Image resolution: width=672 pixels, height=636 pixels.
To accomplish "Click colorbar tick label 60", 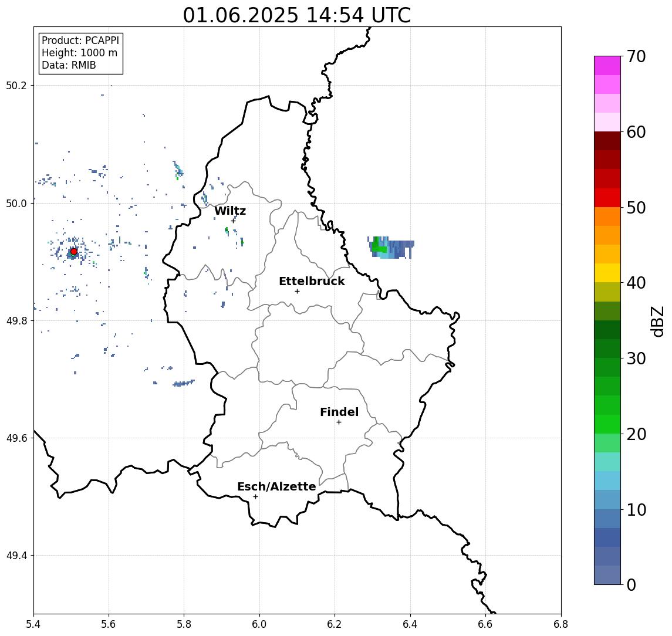I will coord(636,133).
